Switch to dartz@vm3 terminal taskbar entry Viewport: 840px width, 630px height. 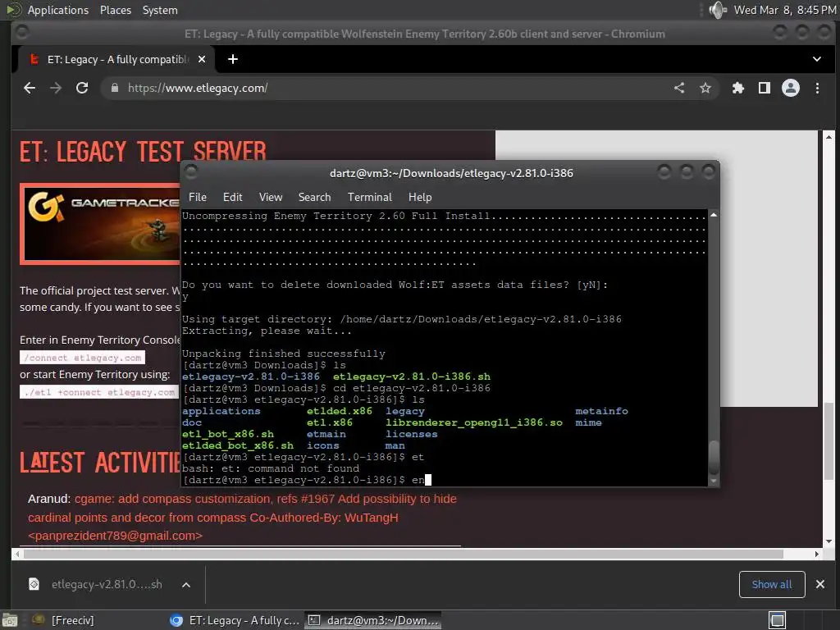coord(373,620)
